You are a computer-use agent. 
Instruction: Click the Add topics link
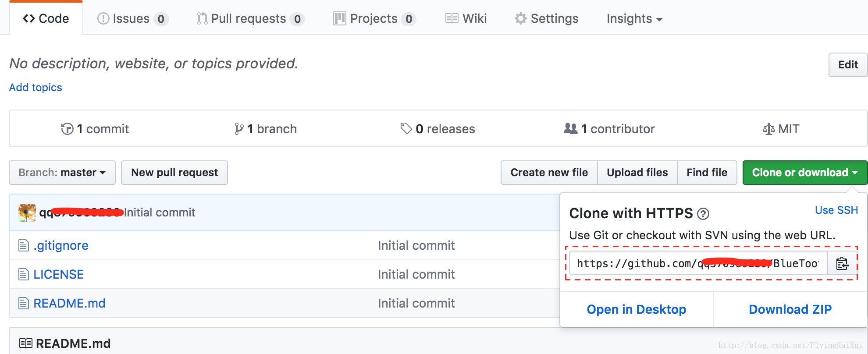coord(36,87)
